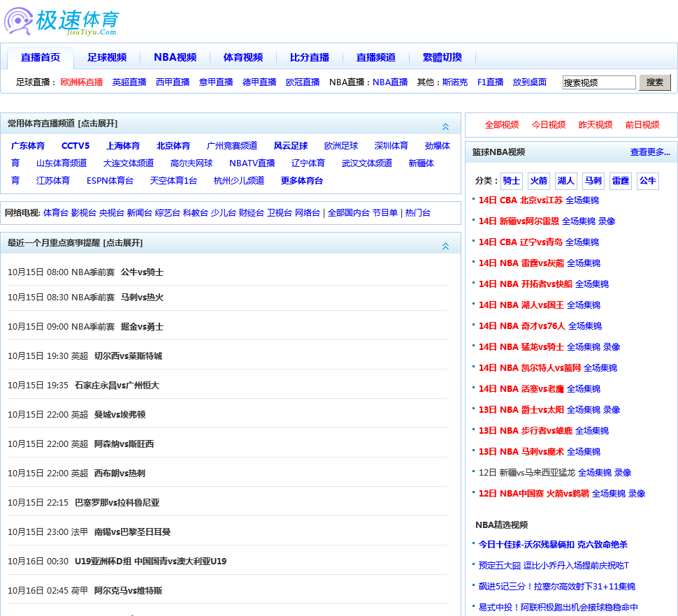Filter NBA videos by 公牛 category
Screen dimensions: 678x616
coord(648,181)
